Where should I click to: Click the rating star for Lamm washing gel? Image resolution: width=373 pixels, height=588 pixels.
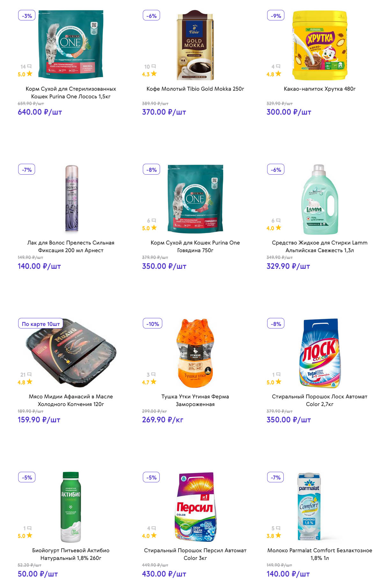pos(278,228)
